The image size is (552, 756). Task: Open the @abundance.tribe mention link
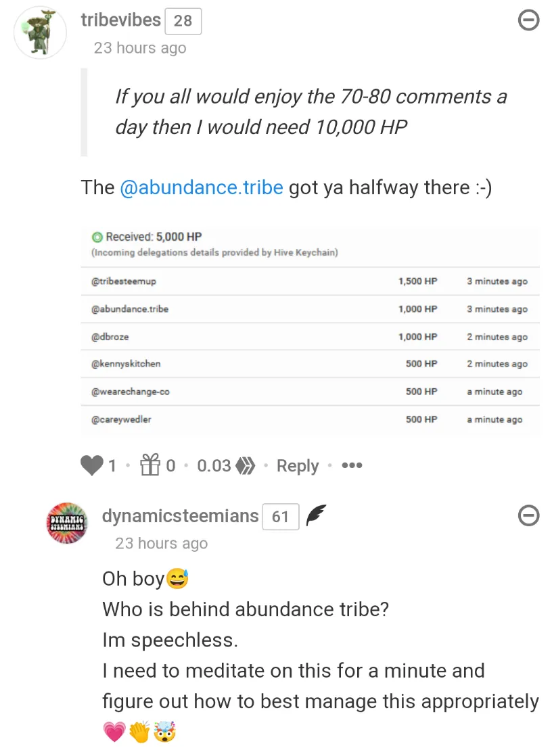(202, 187)
